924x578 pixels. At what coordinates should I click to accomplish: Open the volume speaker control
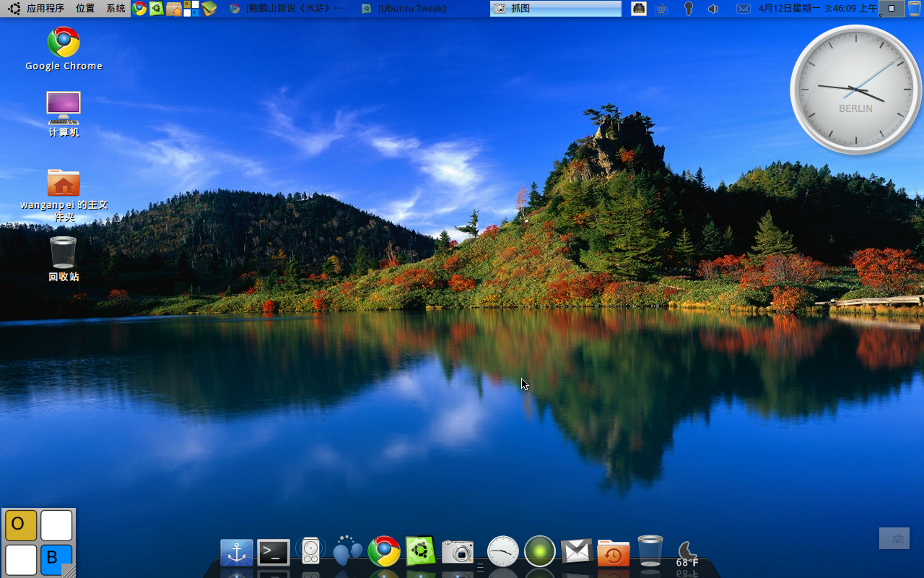713,9
